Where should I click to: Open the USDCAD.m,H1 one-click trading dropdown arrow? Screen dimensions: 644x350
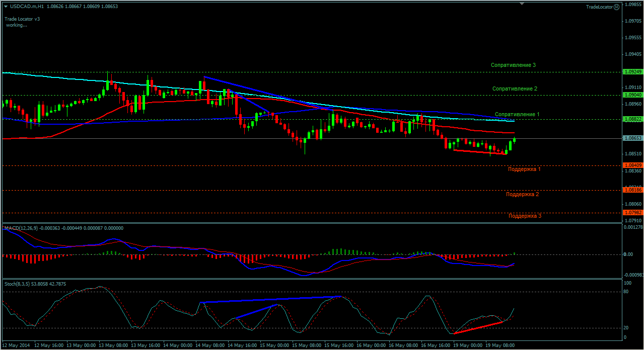pos(6,6)
